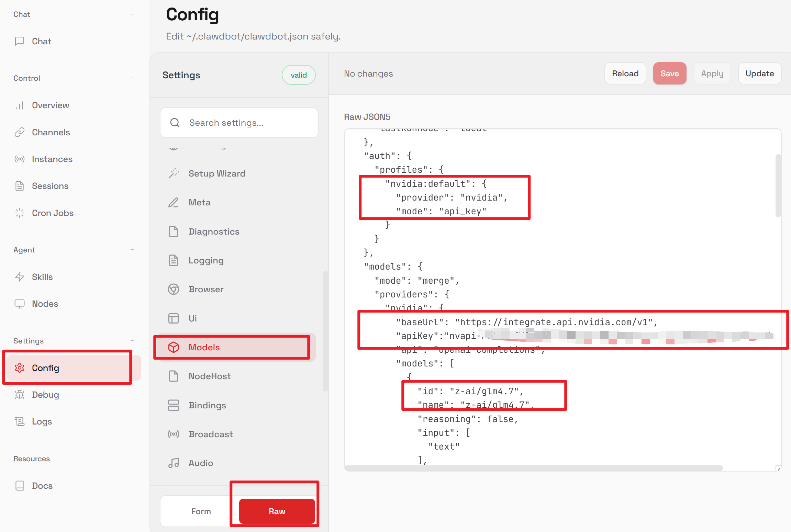Click the Logs sidebar link
Screen dimensions: 791x532
click(74, 421)
